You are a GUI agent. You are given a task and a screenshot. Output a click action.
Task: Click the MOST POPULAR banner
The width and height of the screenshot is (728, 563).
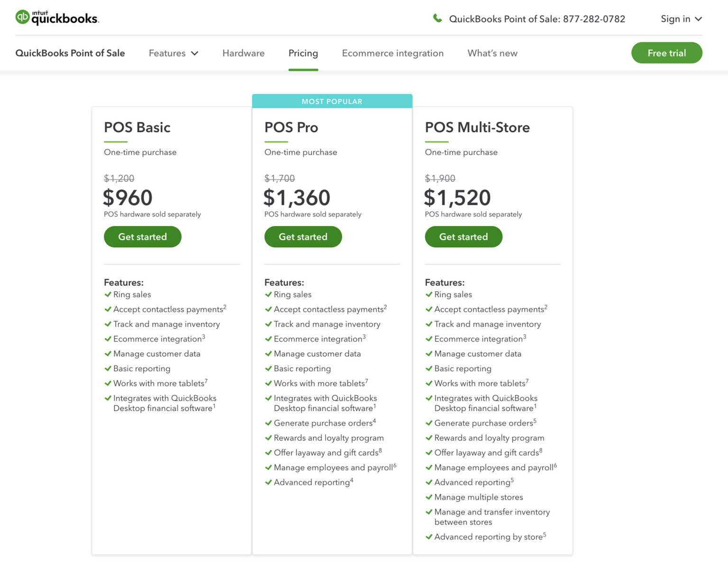coord(332,101)
